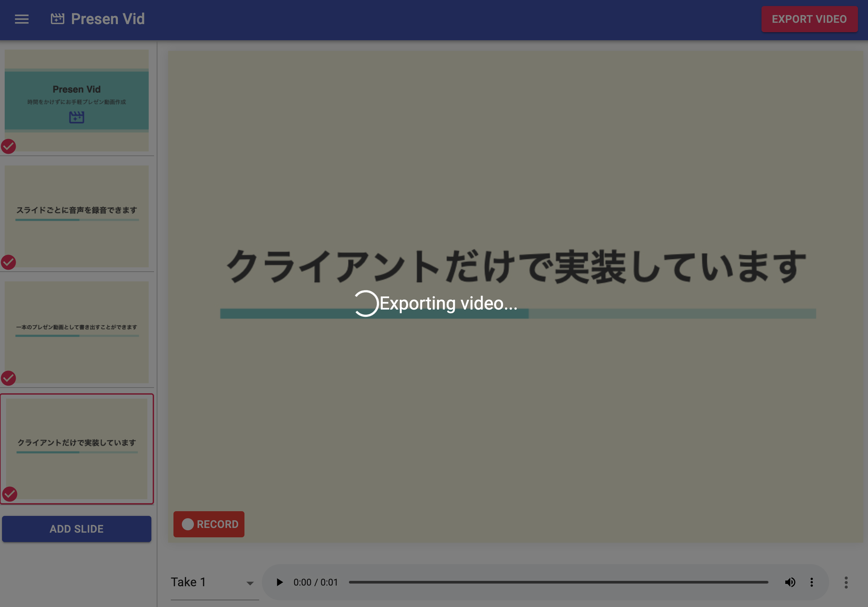
Task: Mute the Take 1 audio playback
Action: pyautogui.click(x=791, y=582)
